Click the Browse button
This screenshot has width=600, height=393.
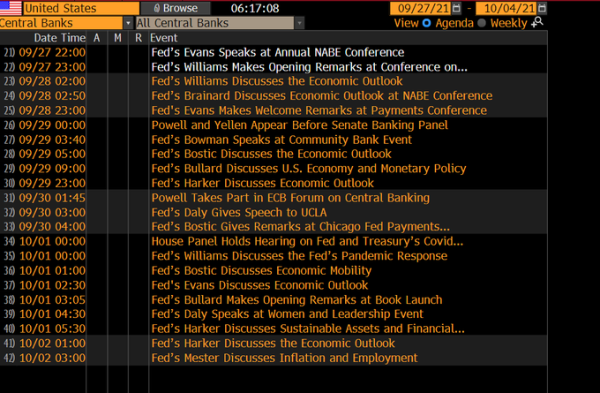(x=176, y=8)
